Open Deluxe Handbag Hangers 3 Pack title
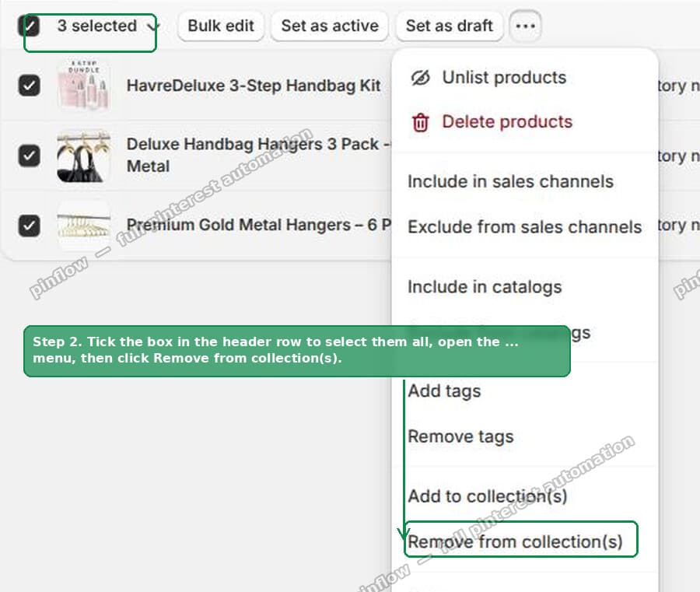 [x=258, y=155]
